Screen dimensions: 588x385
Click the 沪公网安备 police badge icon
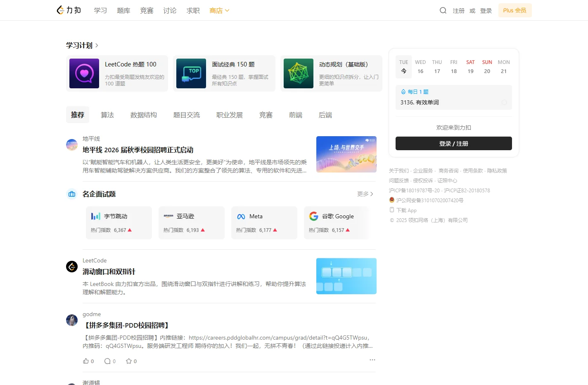tap(392, 200)
